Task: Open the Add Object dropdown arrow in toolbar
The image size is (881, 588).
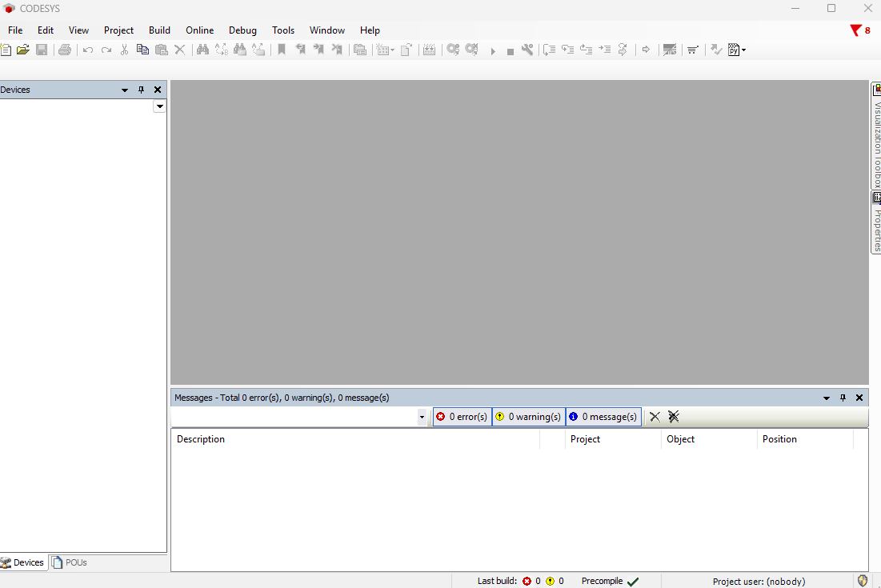Action: 392,50
